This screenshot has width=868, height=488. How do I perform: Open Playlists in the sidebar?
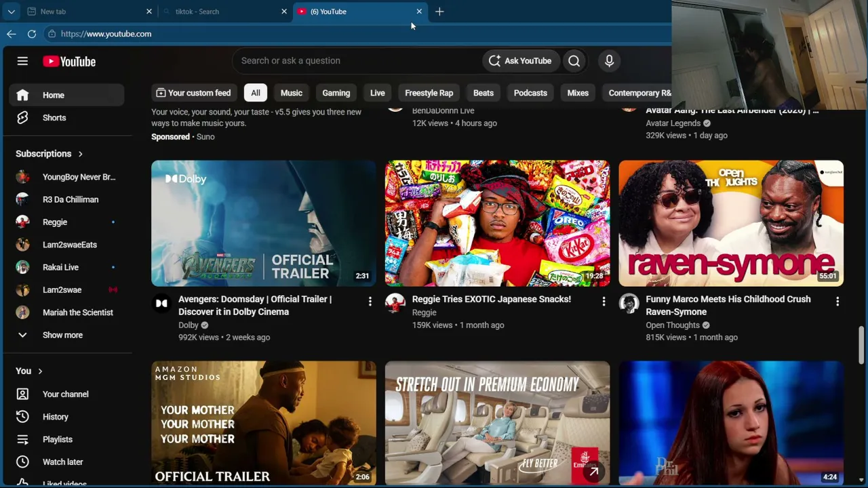pos(66,439)
